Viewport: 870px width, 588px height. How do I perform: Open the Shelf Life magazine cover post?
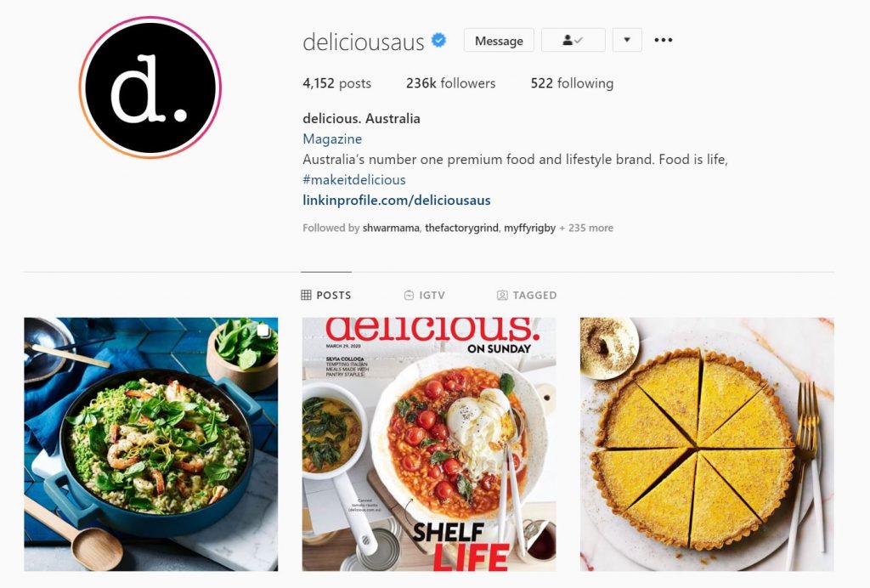tap(429, 444)
